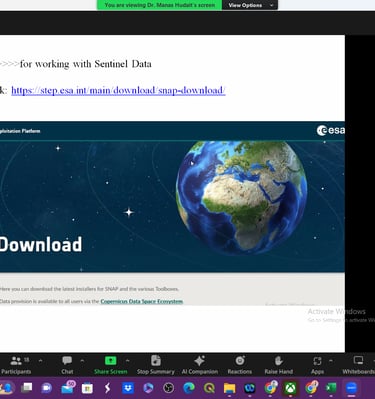Expand the Share Screen options caret
This screenshot has height=399, width=375.
click(127, 361)
